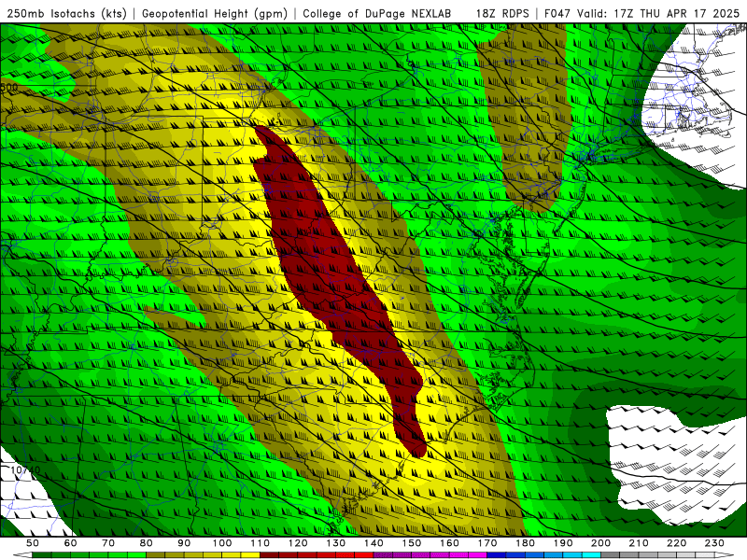Click the '18Z RDPS' model run label
Screen dimensions: 747x560
502,13
